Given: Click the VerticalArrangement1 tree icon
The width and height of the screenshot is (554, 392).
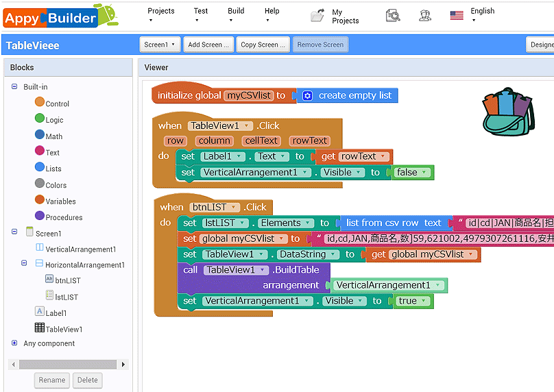Looking at the screenshot, I should point(40,247).
